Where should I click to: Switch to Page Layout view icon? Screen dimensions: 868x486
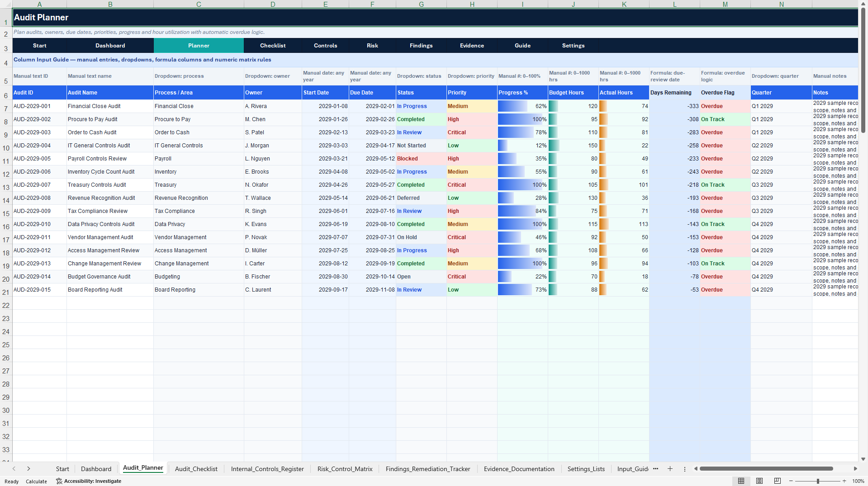click(759, 481)
